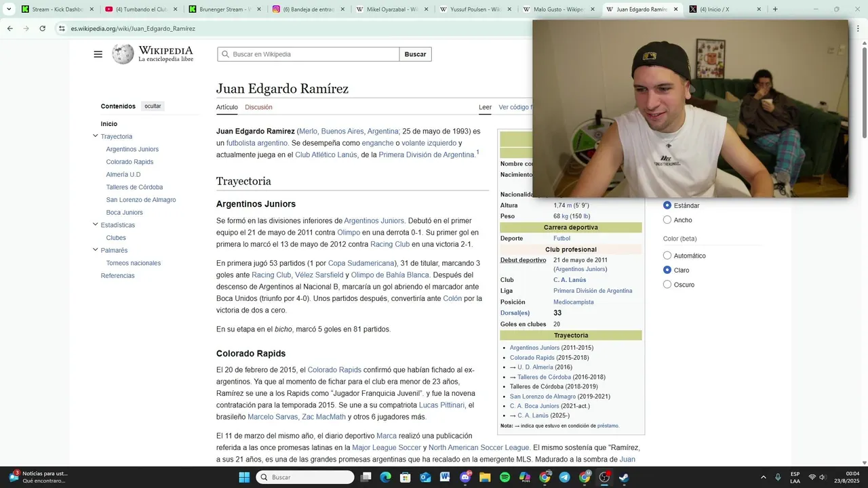Open the tab search chevron at top left
The image size is (868, 488).
pyautogui.click(x=9, y=9)
